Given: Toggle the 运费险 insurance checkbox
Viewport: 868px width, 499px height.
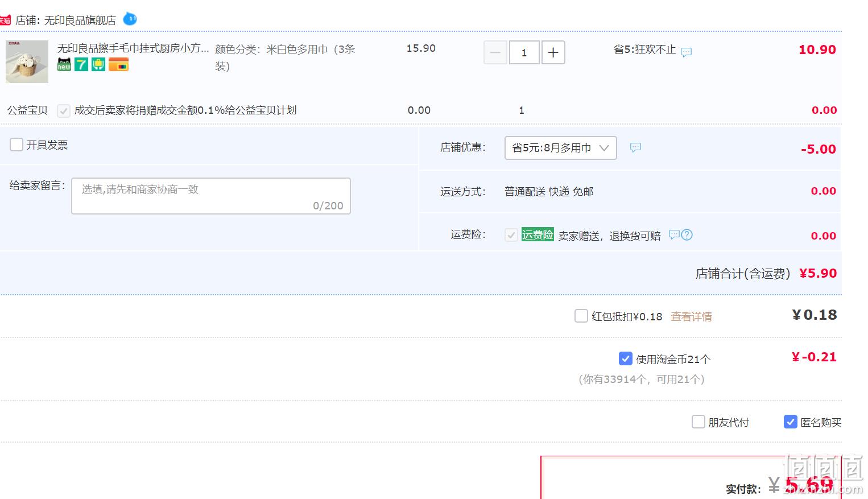Looking at the screenshot, I should point(511,235).
